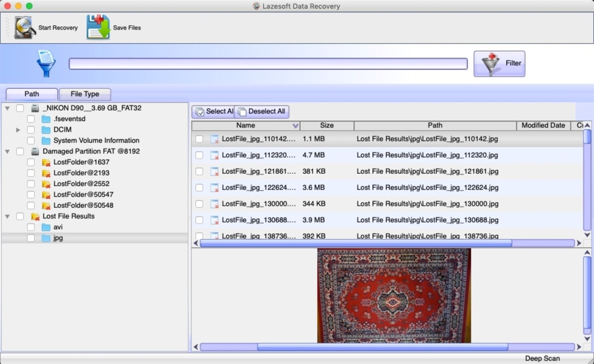Open the Filter tool

click(499, 63)
